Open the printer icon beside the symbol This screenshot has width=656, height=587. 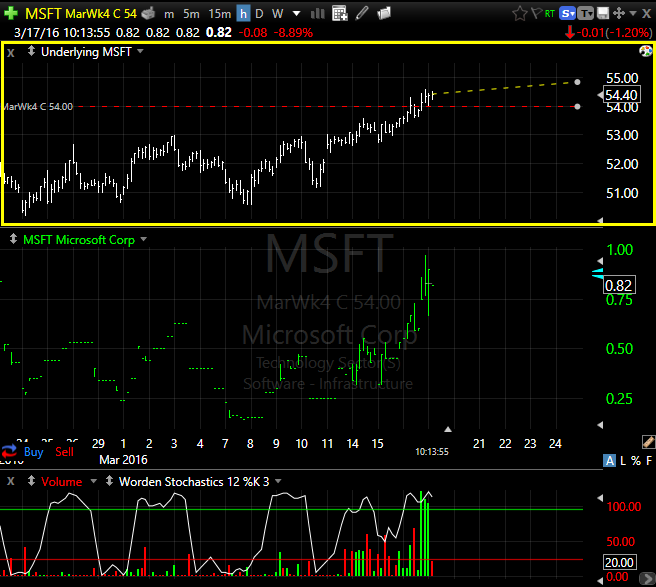click(149, 14)
